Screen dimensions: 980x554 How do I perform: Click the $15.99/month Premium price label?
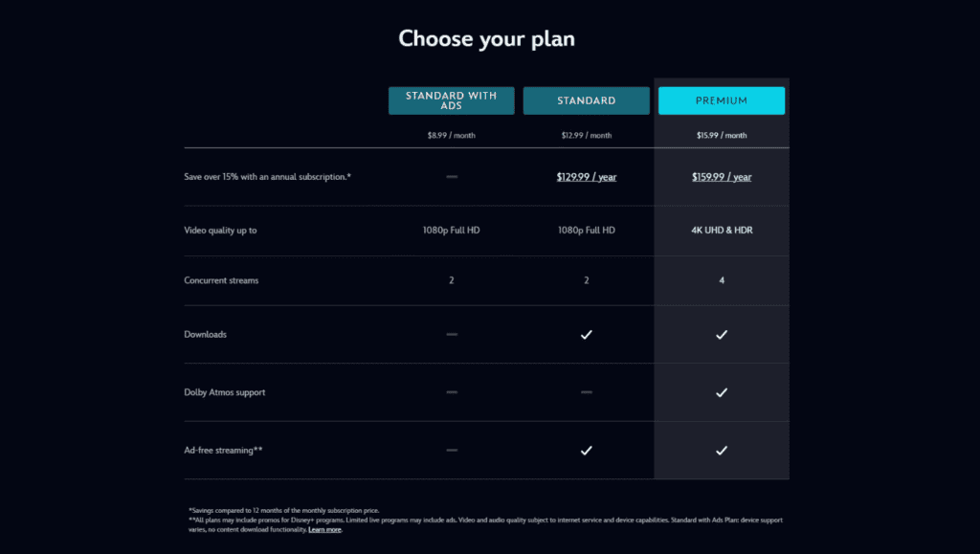pos(722,135)
